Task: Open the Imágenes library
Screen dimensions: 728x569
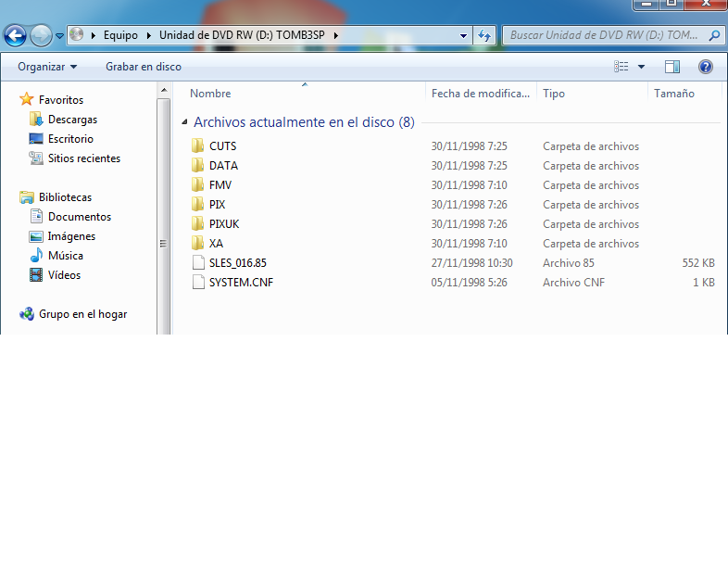Action: point(71,236)
